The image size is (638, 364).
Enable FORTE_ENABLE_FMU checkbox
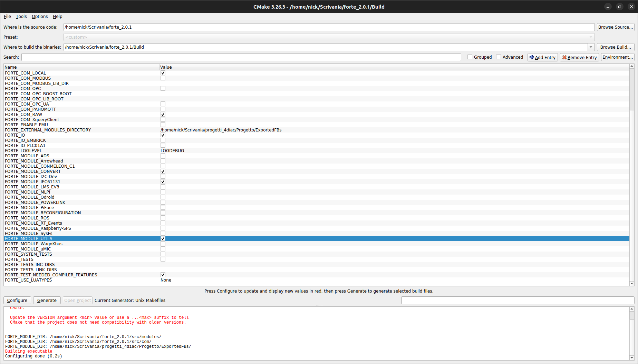[163, 125]
